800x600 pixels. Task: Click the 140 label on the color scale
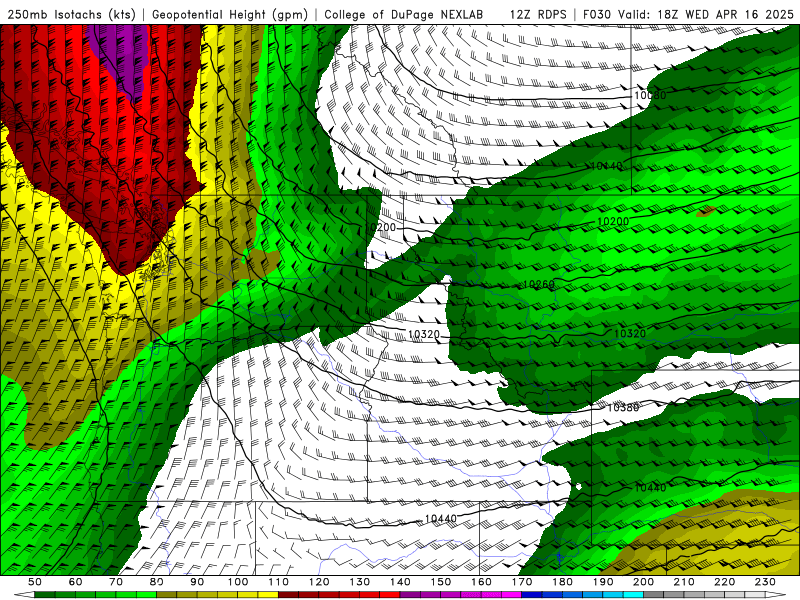400,582
